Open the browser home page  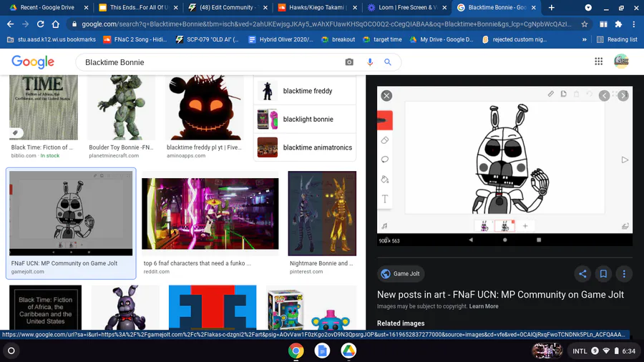coord(55,24)
